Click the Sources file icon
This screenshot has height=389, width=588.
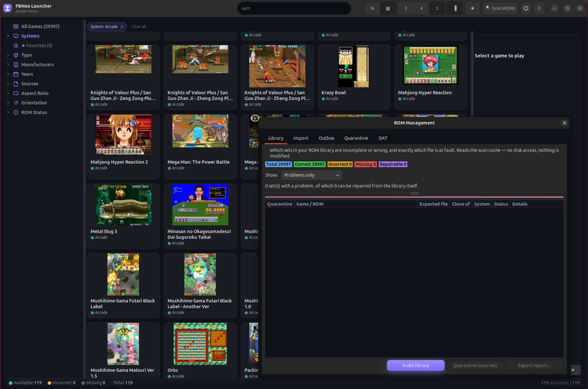(15, 84)
